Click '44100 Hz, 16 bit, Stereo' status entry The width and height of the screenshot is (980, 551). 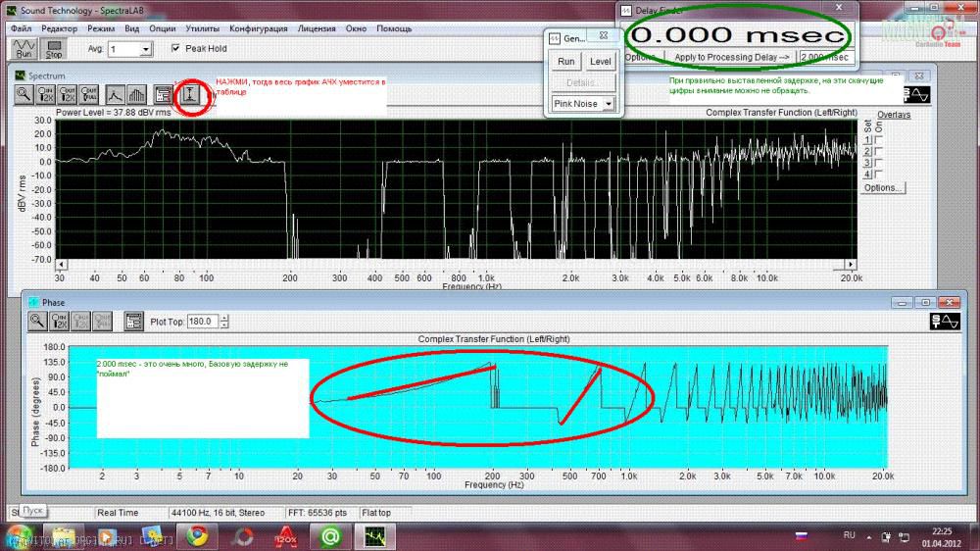point(219,512)
